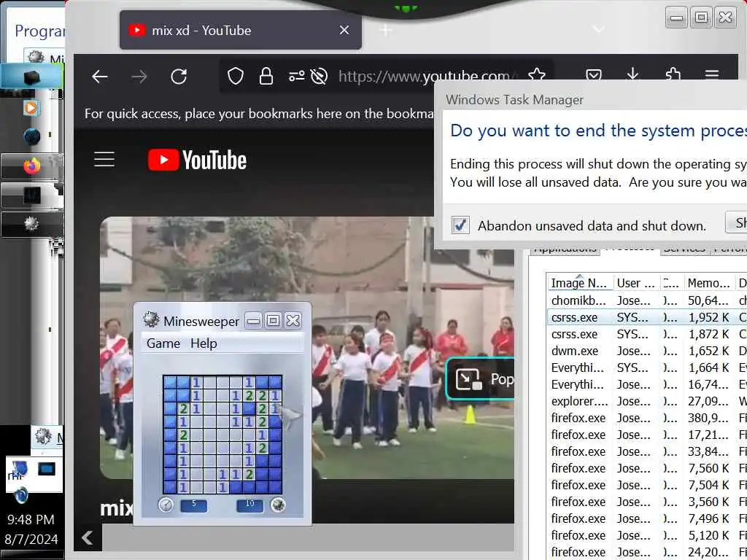Tick Abandon unsaved data and shut down
Viewport: 747px width, 560px height.
(x=460, y=225)
